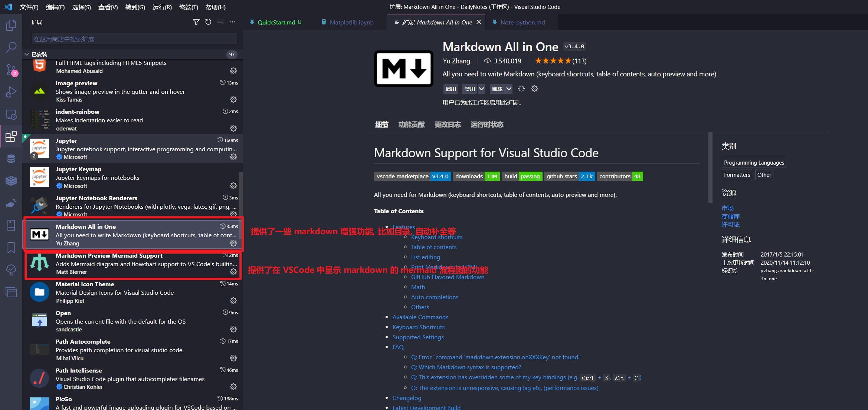Switch to the Matplotlib.ipynb tab
This screenshot has width=868, height=410.
351,22
